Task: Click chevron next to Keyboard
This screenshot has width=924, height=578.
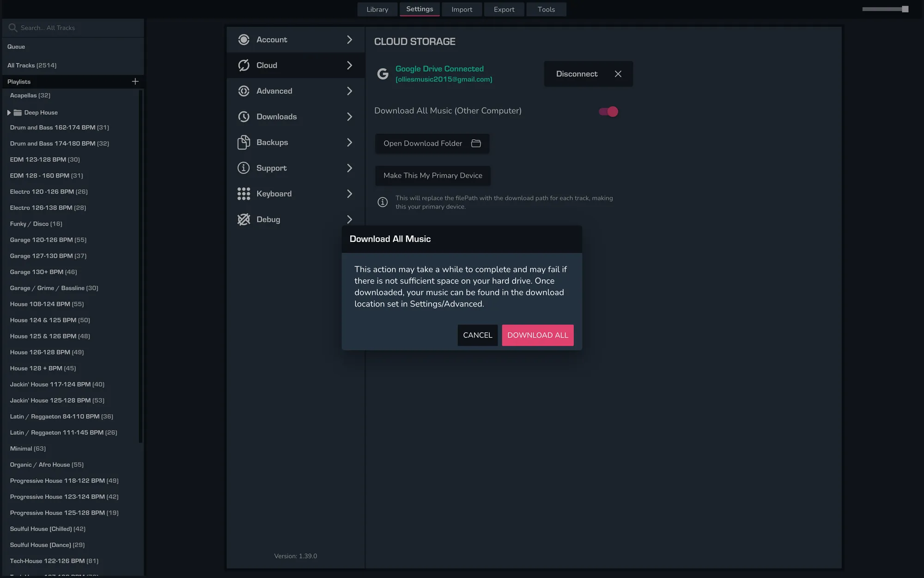Action: pos(349,194)
